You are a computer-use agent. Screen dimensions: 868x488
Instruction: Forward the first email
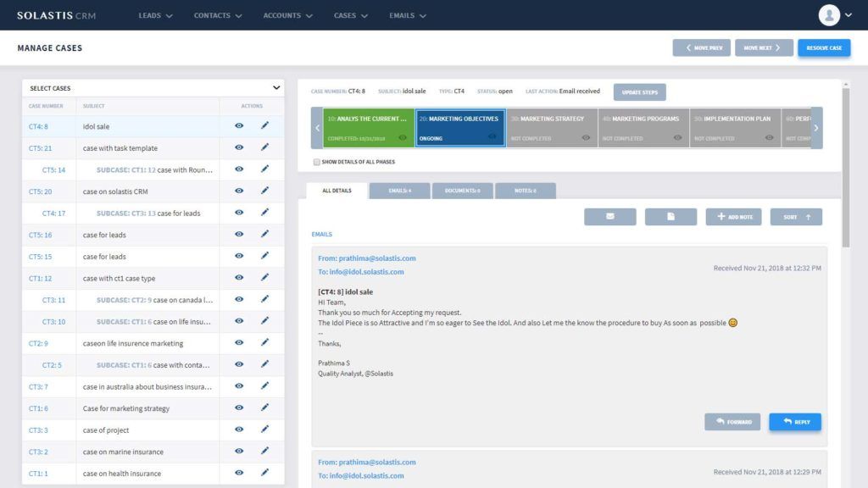732,422
